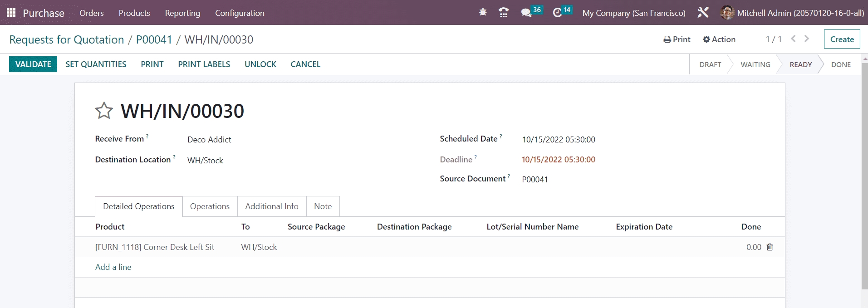This screenshot has width=868, height=308.
Task: Open the phone VoIP icon
Action: pos(503,13)
